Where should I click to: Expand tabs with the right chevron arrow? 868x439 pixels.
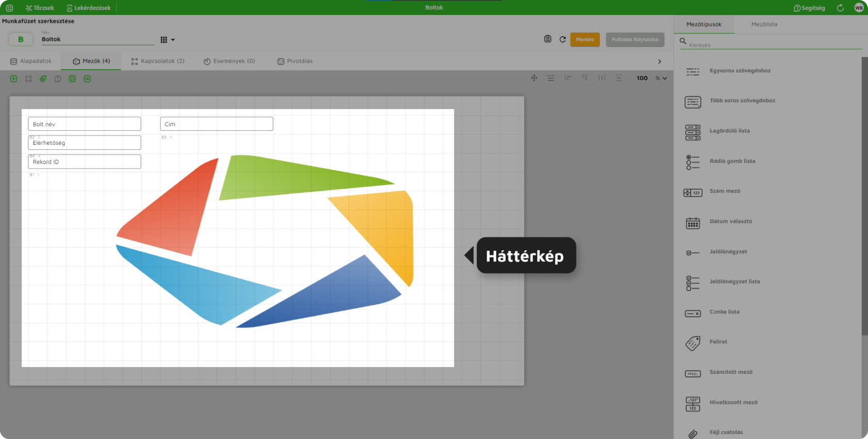click(659, 62)
